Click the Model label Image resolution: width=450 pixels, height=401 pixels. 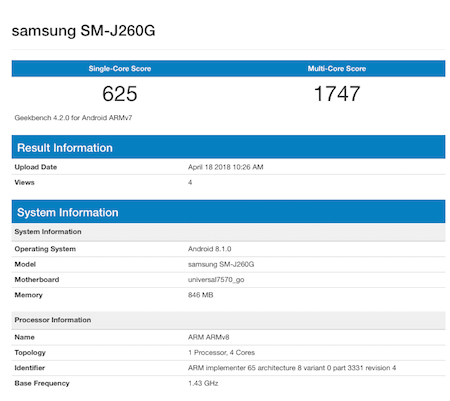[x=25, y=264]
